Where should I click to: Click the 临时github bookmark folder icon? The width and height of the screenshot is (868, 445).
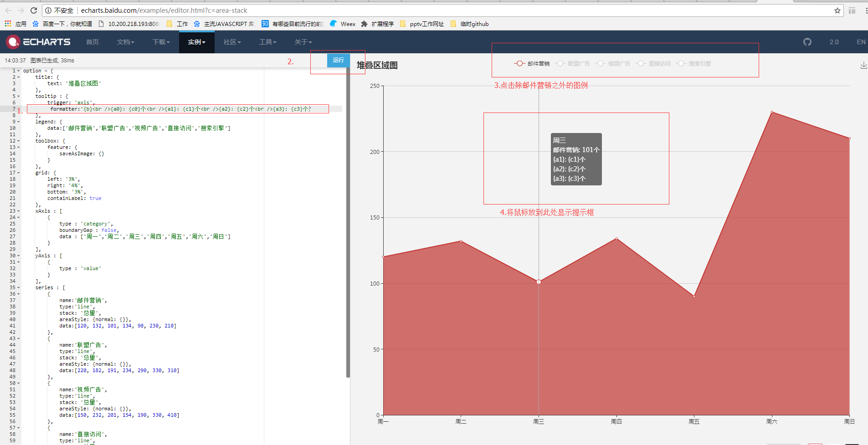coord(453,24)
